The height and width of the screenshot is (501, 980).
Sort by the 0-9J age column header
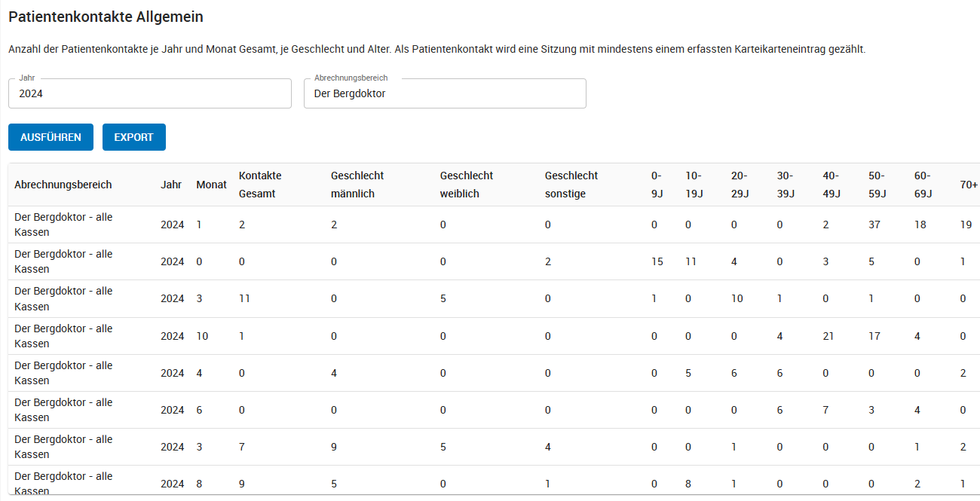point(657,185)
